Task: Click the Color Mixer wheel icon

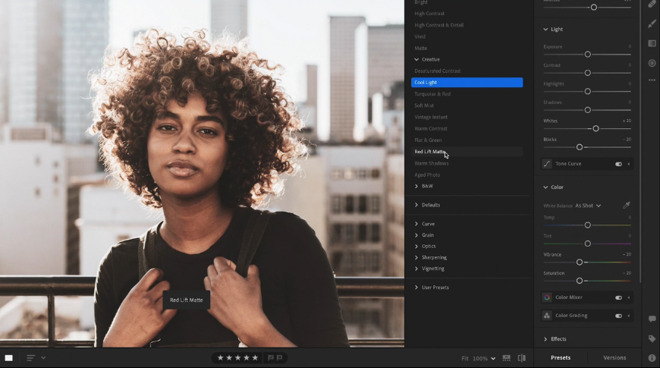Action: [547, 298]
